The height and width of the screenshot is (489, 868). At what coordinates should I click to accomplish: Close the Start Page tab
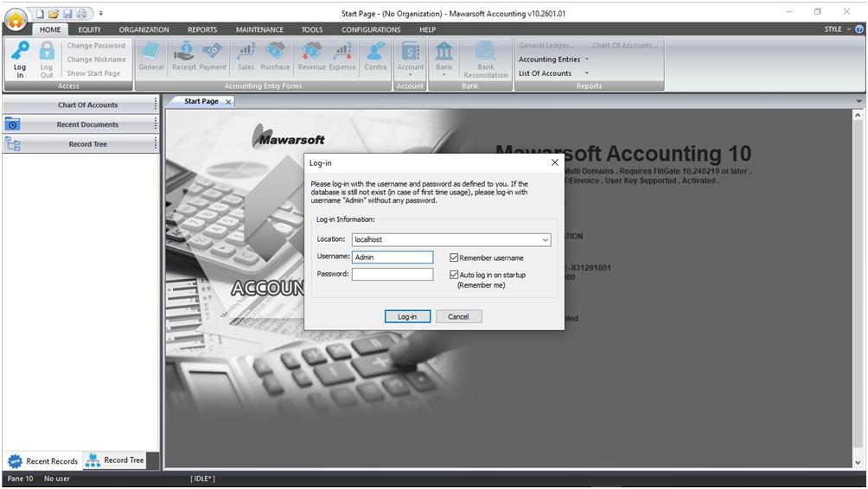[228, 102]
